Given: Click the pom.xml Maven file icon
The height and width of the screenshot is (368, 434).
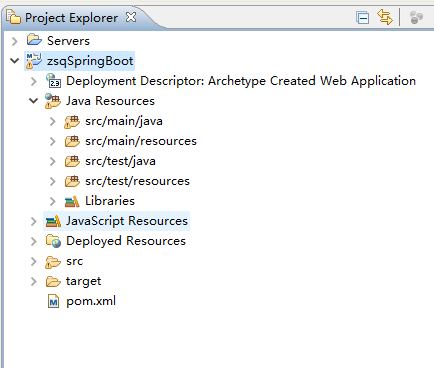Looking at the screenshot, I should [53, 301].
